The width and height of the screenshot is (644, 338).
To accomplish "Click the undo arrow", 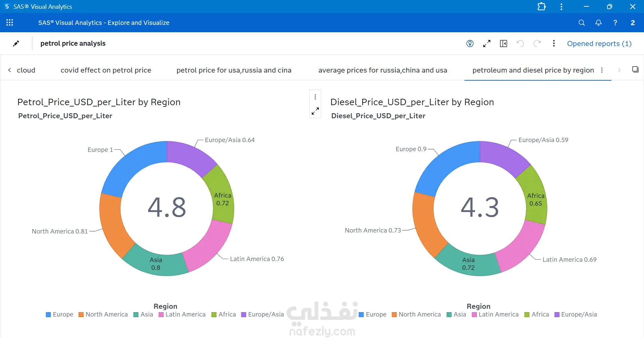I will pos(520,43).
